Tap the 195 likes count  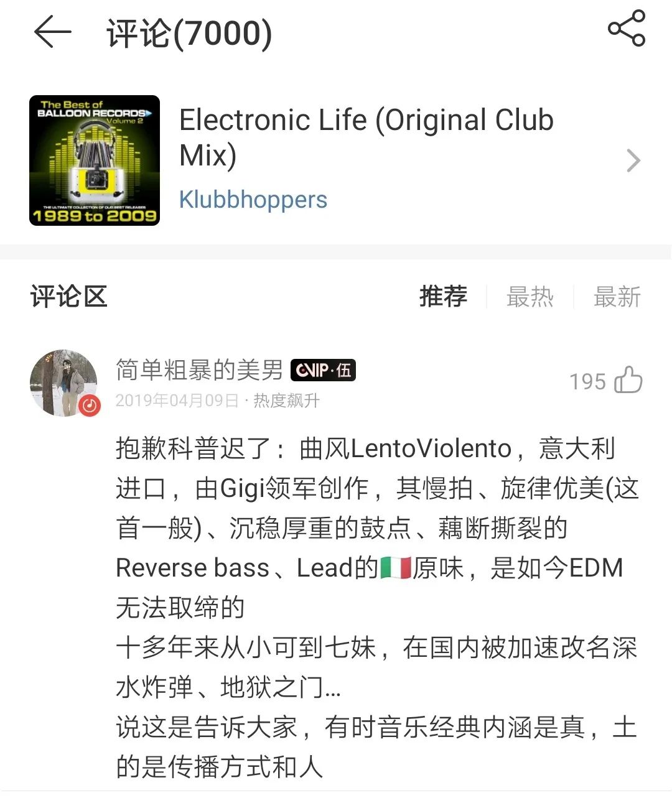coord(587,381)
